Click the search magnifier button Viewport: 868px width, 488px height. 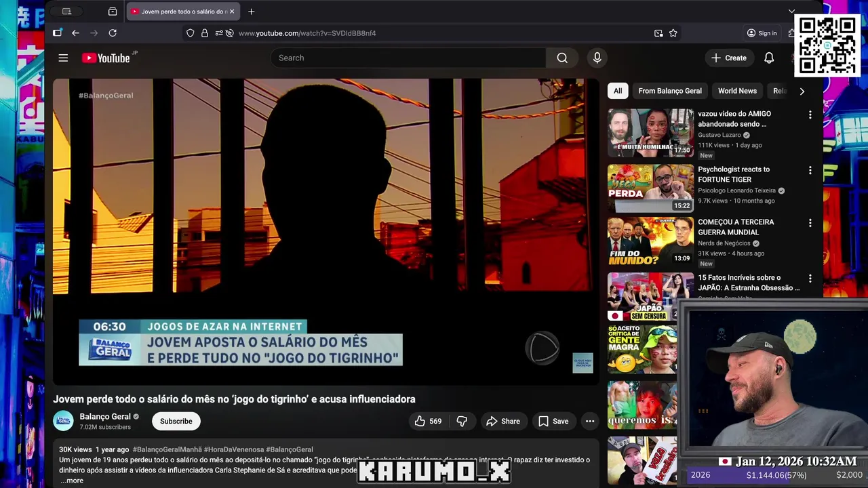click(x=562, y=58)
